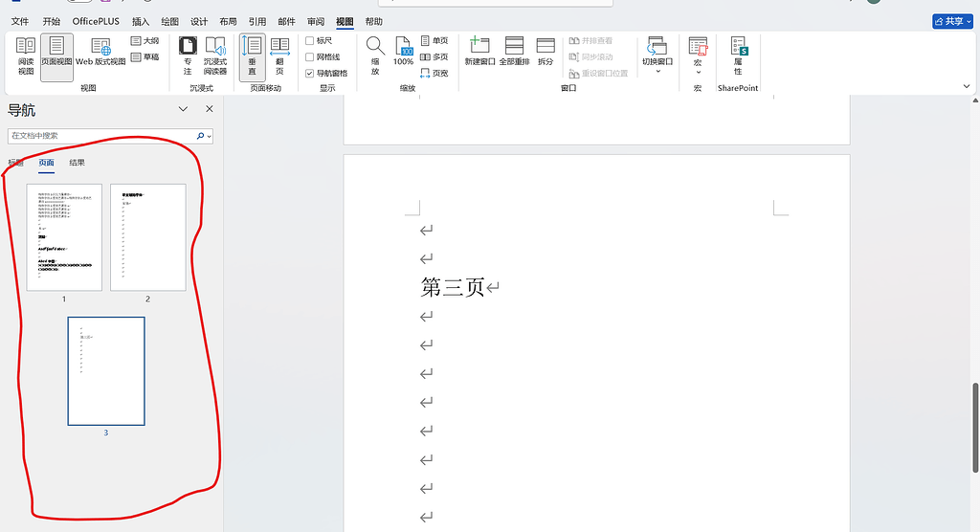
Task: Enable Focus mode (专注)
Action: pos(188,56)
